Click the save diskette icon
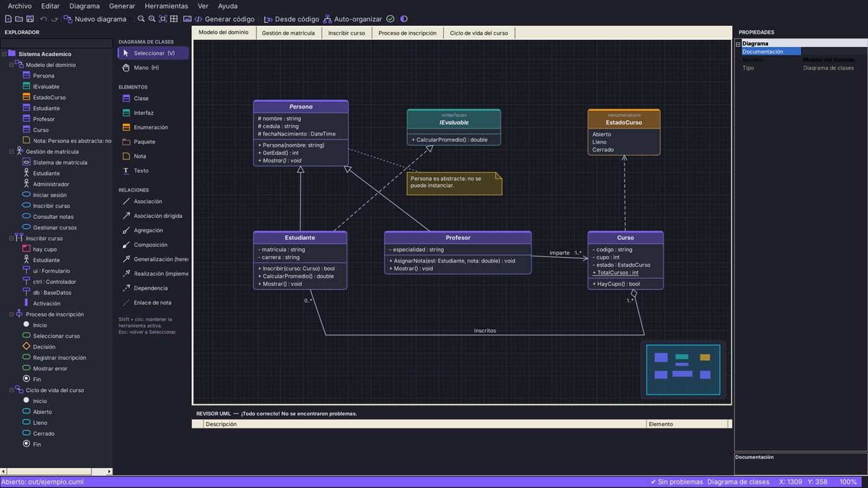Screen dimensions: 868x488 pos(30,19)
